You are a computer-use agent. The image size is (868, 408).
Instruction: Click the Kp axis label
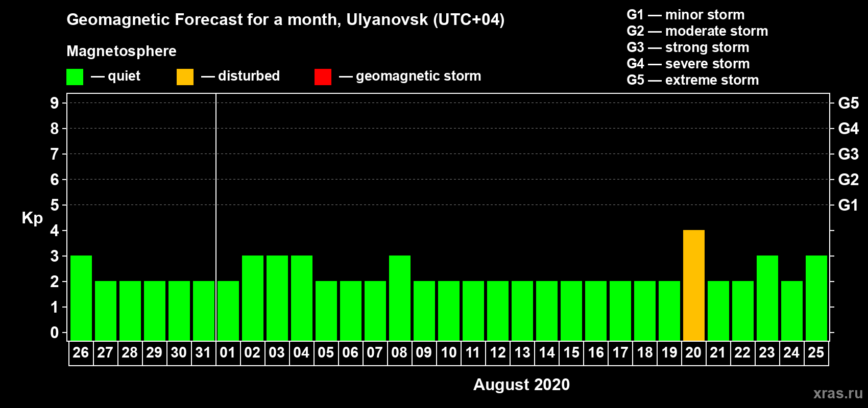point(32,218)
